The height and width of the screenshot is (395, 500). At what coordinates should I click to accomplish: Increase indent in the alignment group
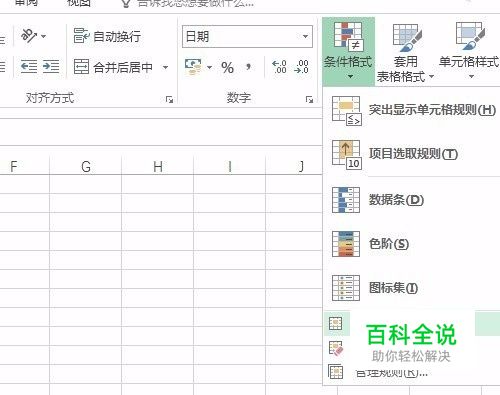tap(51, 67)
